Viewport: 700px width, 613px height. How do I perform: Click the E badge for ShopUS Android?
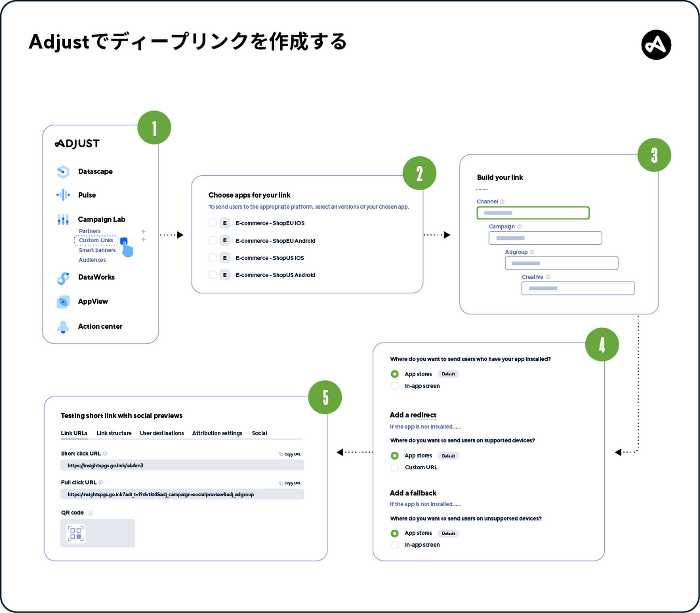pyautogui.click(x=225, y=275)
